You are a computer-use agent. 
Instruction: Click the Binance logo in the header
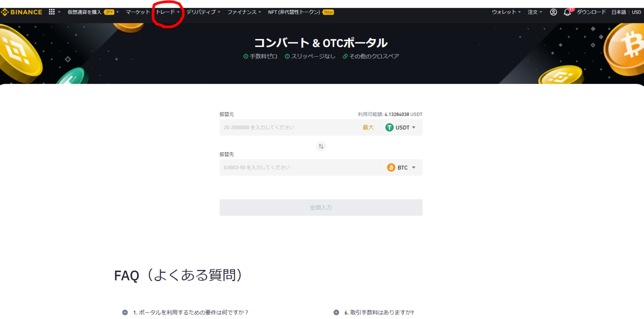tap(22, 12)
